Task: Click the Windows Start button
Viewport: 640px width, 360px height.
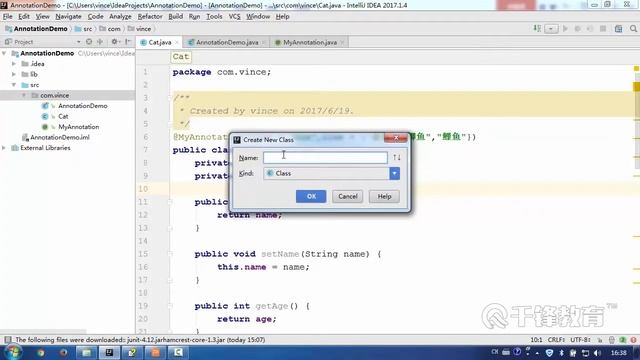Action: tap(12, 352)
